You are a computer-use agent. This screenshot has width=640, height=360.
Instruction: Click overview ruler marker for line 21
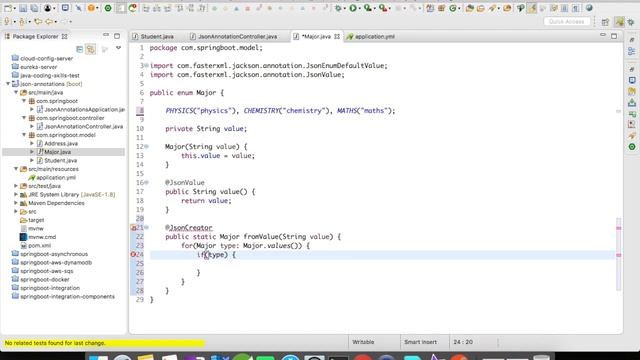[618, 228]
